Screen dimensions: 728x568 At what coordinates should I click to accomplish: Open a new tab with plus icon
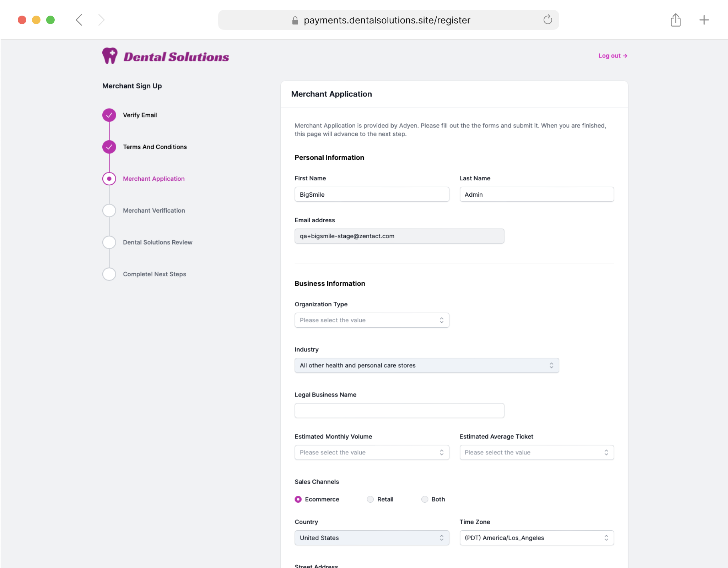tap(704, 20)
